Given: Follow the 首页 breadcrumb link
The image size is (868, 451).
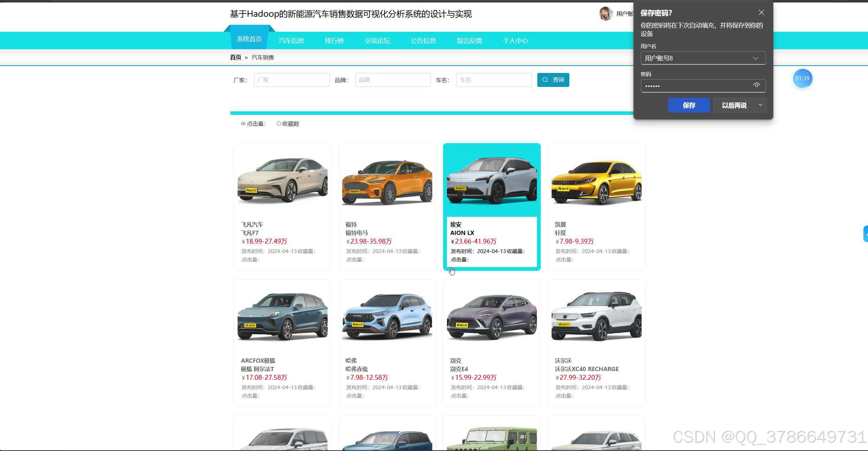Looking at the screenshot, I should pos(235,57).
